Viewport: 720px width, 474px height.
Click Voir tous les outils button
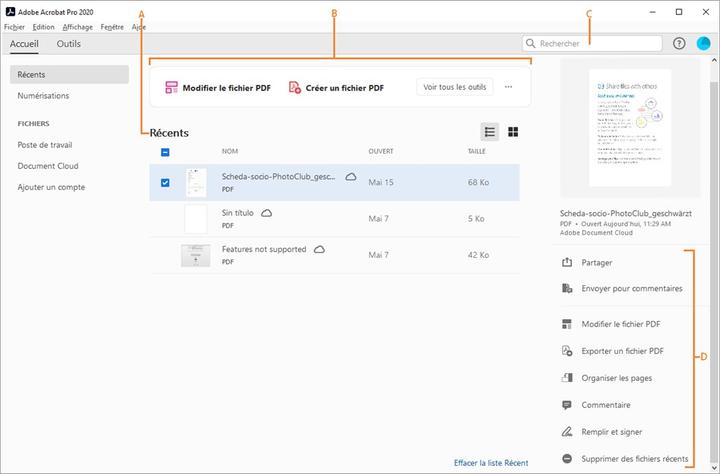[x=455, y=87]
